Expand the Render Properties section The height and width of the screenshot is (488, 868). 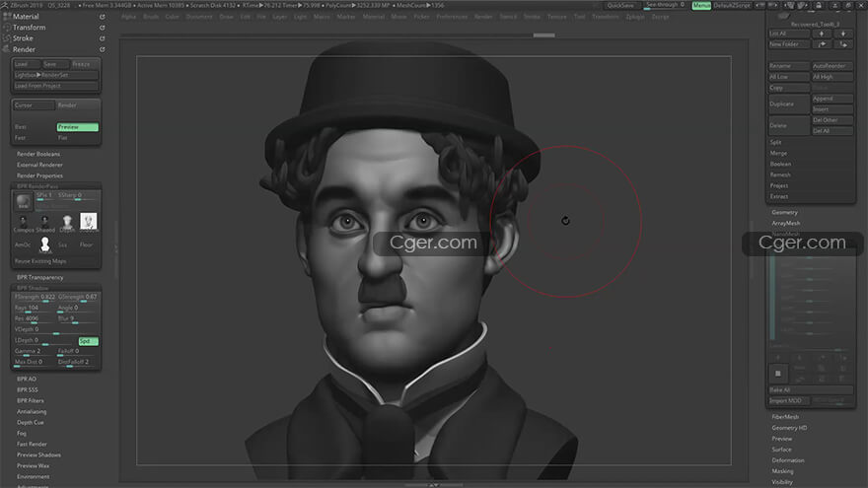pos(39,175)
